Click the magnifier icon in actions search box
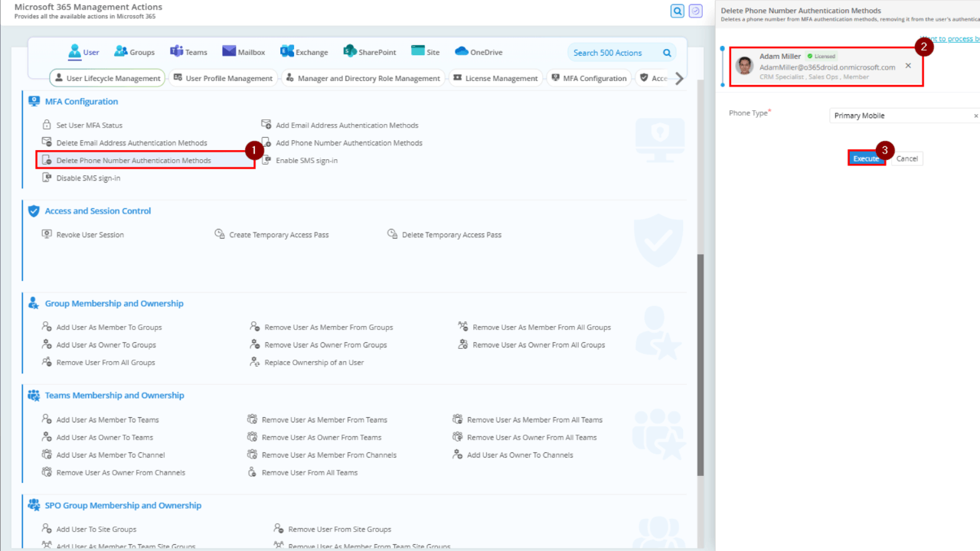980x551 pixels. [x=667, y=53]
